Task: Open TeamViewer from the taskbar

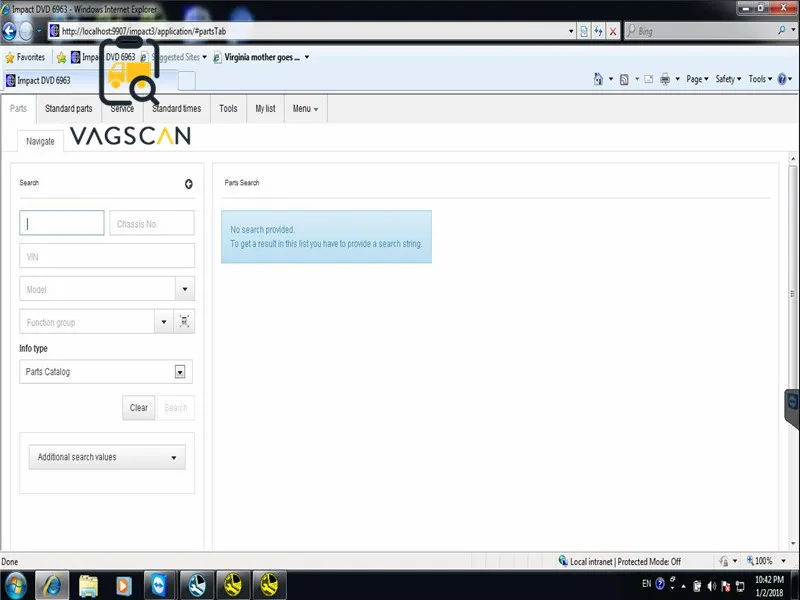Action: (x=159, y=585)
